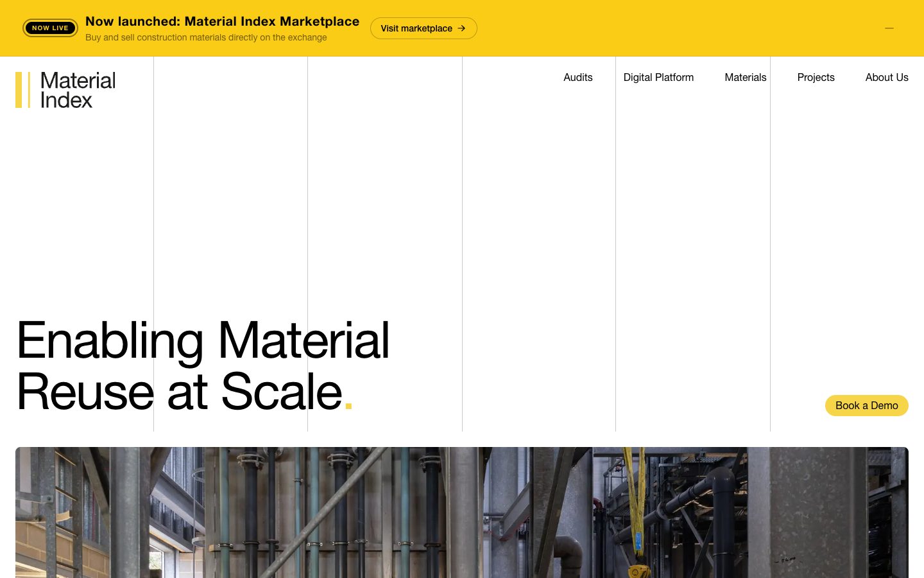Click 'Buy and sell construction materials' subtitle
This screenshot has width=924, height=578.
click(206, 37)
